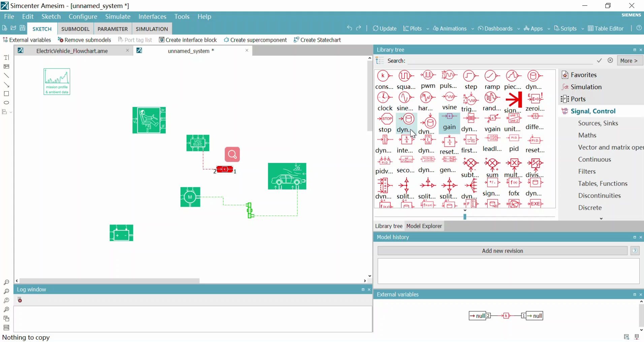Viewport: 644px width, 342px height.
Task: Open the help question mark icon in toolbar
Action: pyautogui.click(x=639, y=28)
